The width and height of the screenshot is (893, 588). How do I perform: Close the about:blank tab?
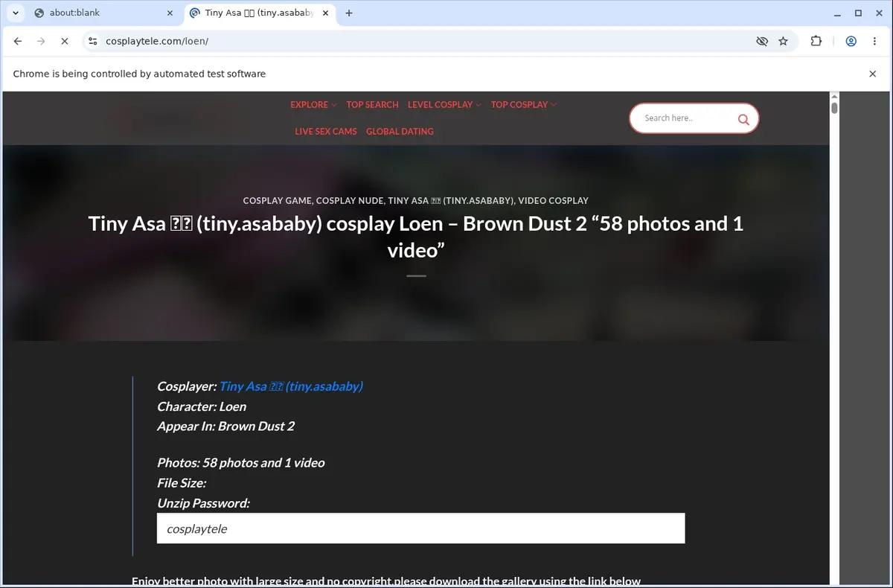click(x=170, y=13)
